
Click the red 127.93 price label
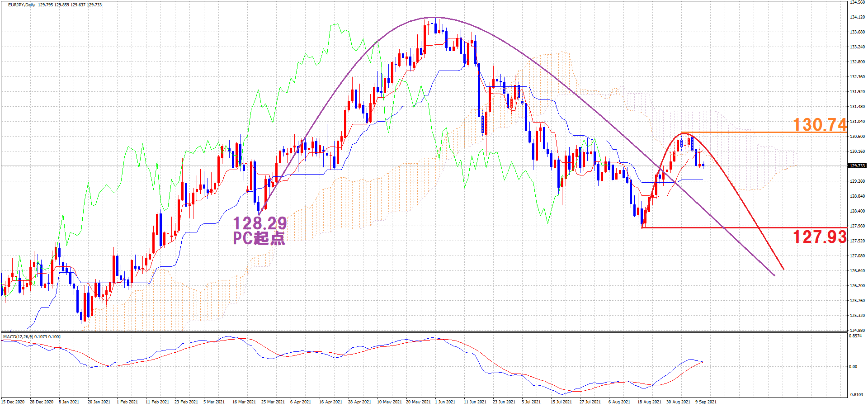[x=819, y=237]
